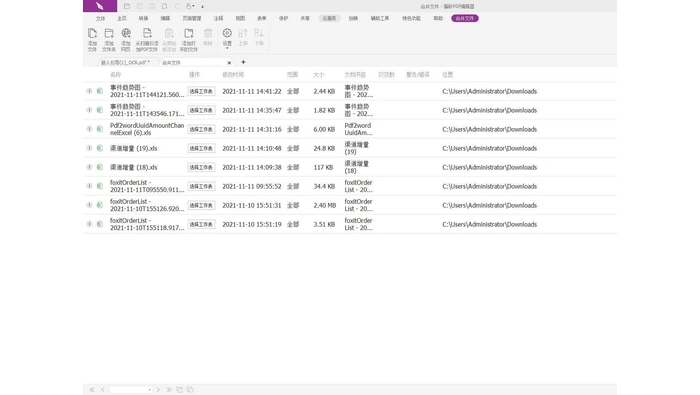Screen dimensions: 700x395
Task: Click round icon left of the 2.44 KB row
Action: (x=89, y=91)
